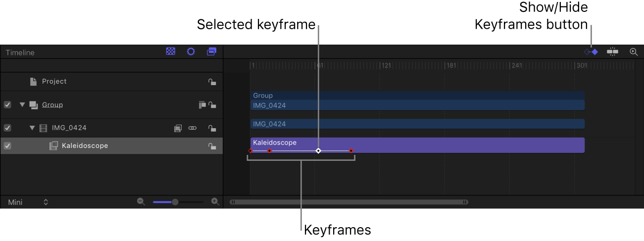Lock the Project row
This screenshot has height=241, width=644.
pyautogui.click(x=212, y=82)
